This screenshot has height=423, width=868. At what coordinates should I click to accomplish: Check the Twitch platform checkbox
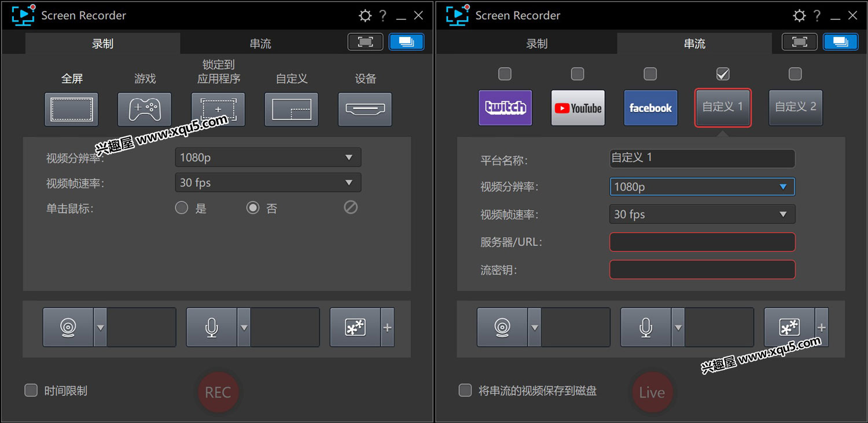tap(505, 73)
